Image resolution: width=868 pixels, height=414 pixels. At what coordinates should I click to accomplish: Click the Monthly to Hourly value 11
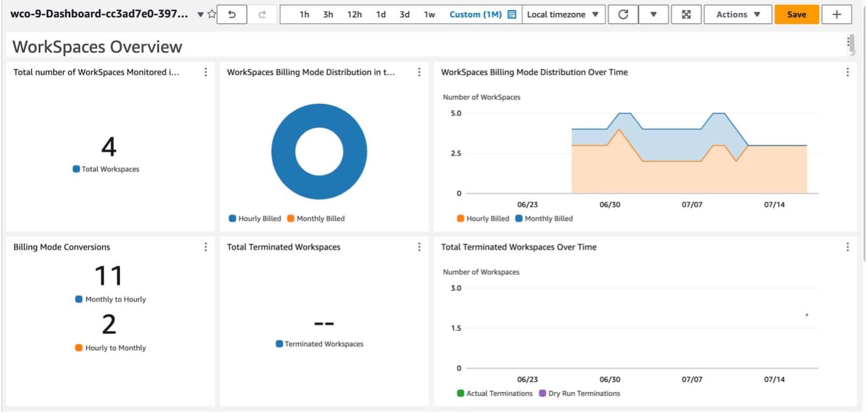pyautogui.click(x=109, y=276)
